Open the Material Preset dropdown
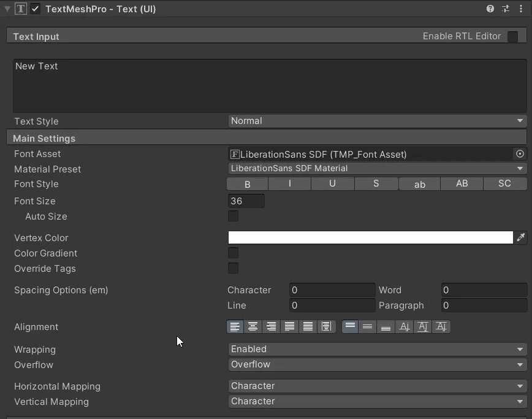 tap(378, 169)
